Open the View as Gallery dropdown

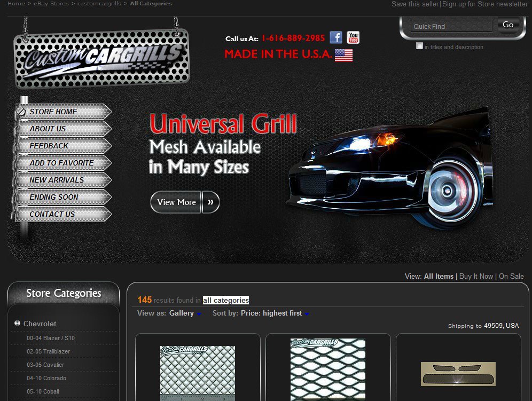pos(185,313)
